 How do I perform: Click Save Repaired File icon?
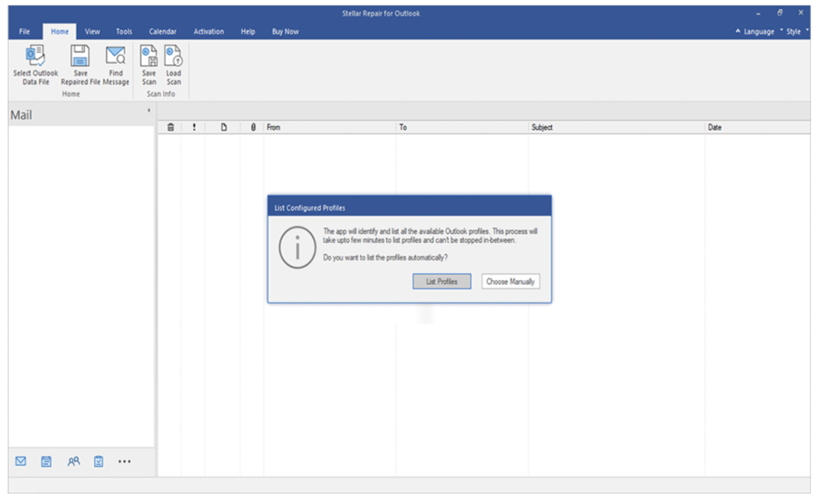pyautogui.click(x=80, y=56)
